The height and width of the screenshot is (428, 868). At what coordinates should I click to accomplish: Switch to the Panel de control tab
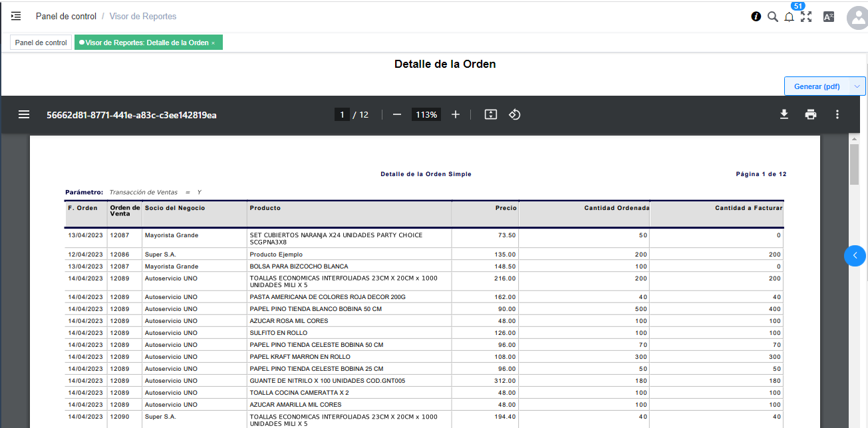(x=41, y=43)
